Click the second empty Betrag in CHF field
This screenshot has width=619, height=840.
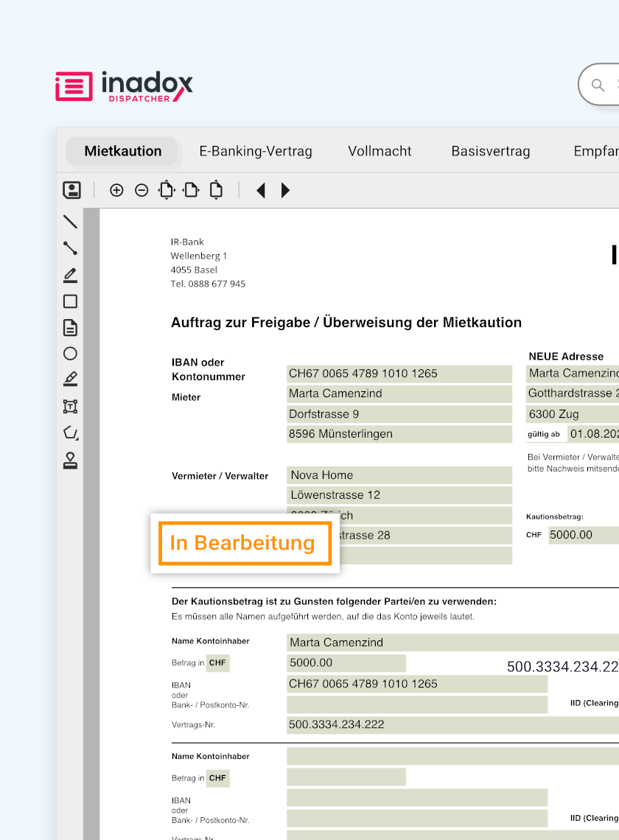point(346,777)
